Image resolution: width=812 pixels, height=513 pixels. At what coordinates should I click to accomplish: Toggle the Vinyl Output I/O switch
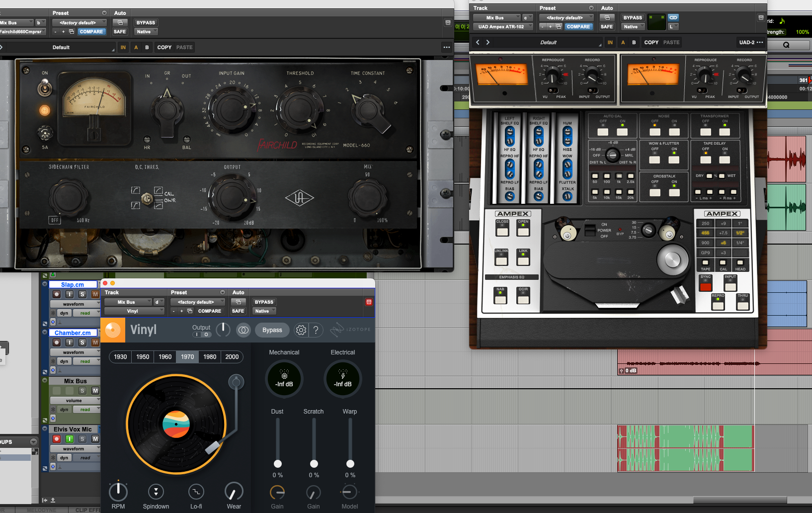(x=201, y=335)
